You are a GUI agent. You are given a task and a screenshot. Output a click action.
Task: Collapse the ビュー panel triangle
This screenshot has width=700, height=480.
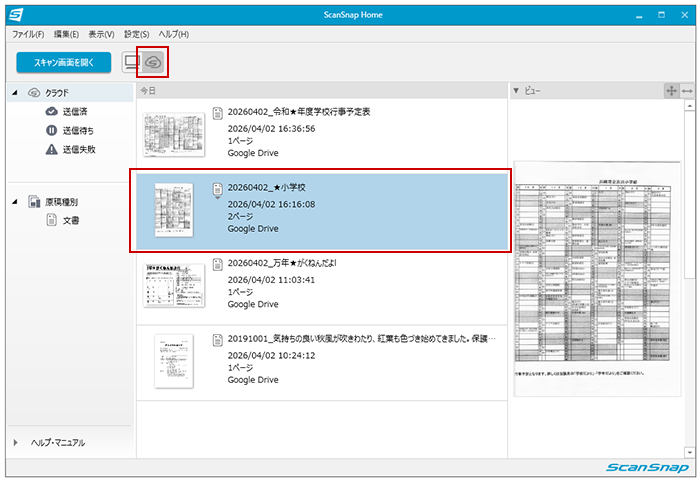coord(516,91)
